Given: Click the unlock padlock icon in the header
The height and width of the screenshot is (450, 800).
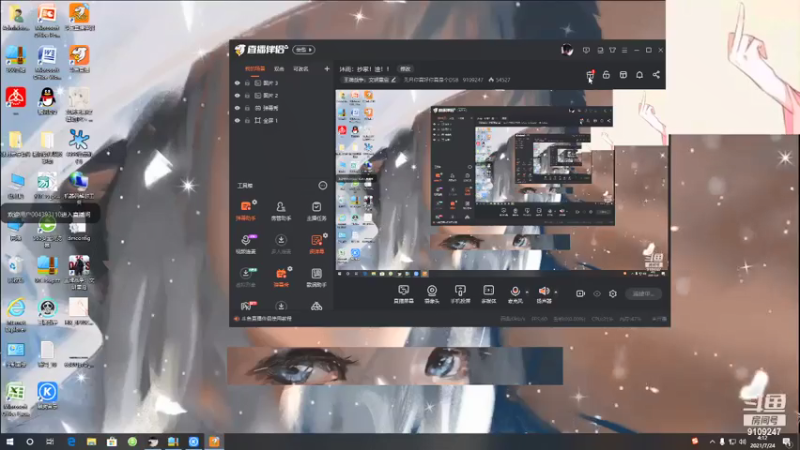Looking at the screenshot, I should [x=606, y=75].
